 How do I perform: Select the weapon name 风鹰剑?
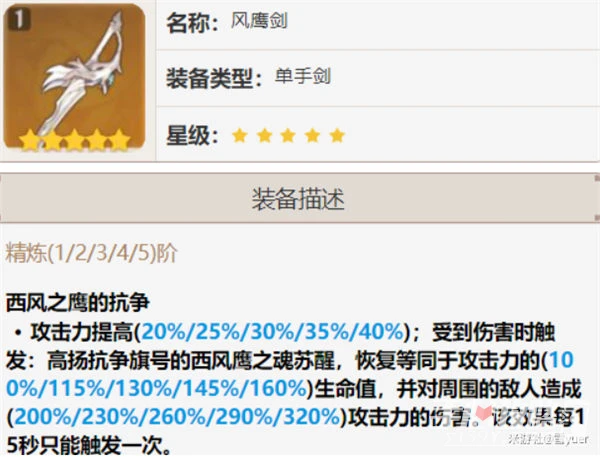[x=259, y=20]
